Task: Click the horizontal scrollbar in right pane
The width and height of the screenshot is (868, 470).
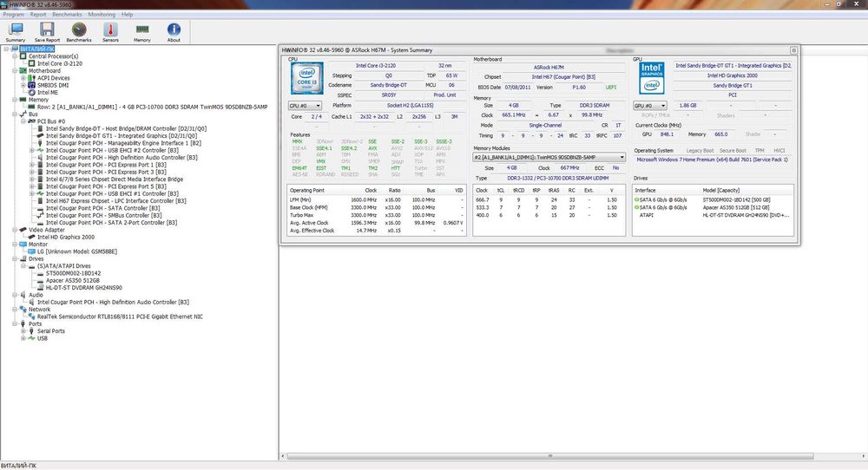Action: point(549,456)
